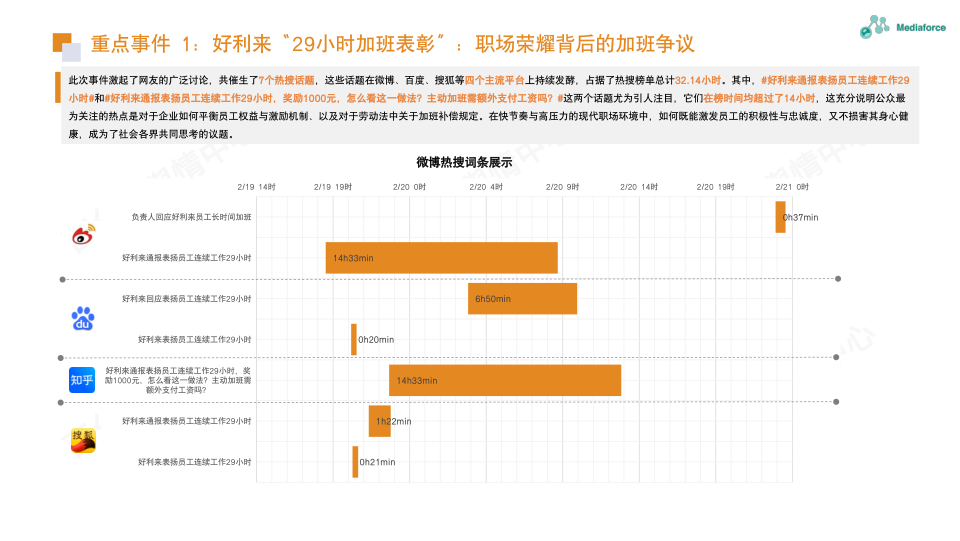Click the axis label 2/19 19时
Image resolution: width=960 pixels, height=541 pixels.
click(333, 187)
